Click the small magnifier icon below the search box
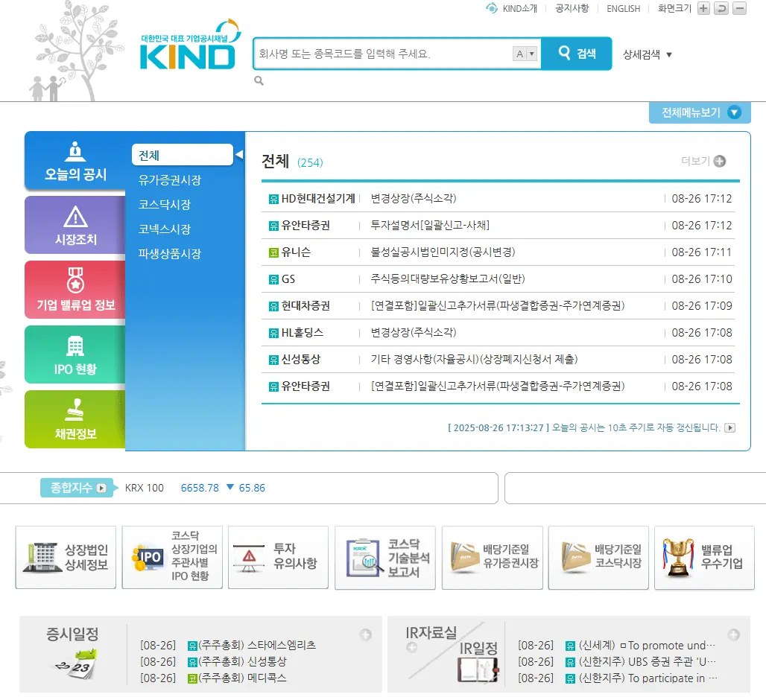This screenshot has height=700, width=766. point(259,81)
